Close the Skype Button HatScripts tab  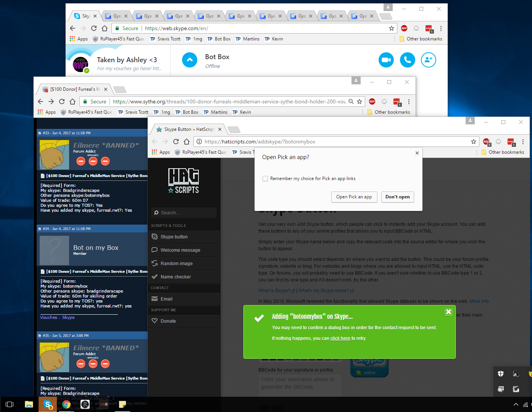tap(220, 129)
